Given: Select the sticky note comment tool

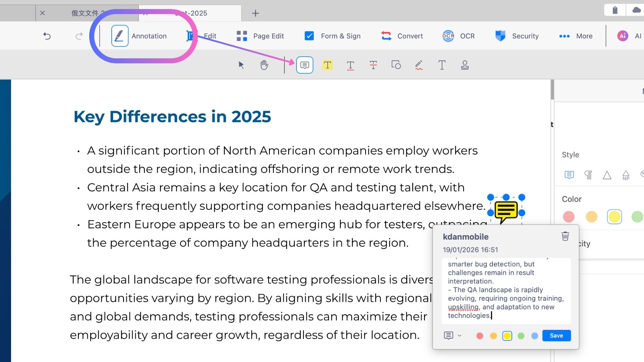Looking at the screenshot, I should 305,65.
